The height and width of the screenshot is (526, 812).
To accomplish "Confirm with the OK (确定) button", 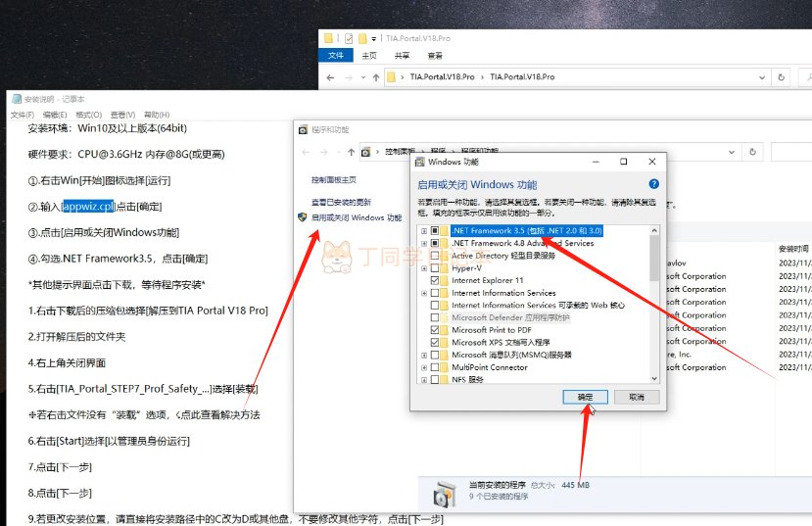I will 585,397.
